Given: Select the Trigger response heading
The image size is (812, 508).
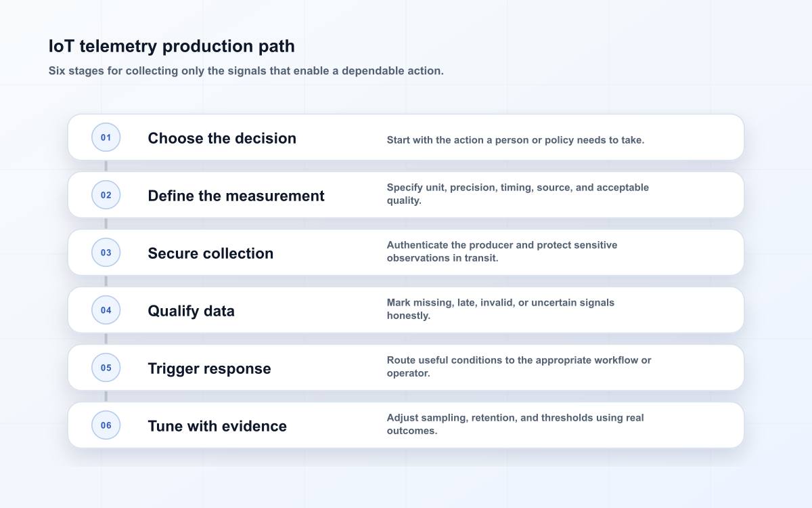Looking at the screenshot, I should tap(209, 368).
